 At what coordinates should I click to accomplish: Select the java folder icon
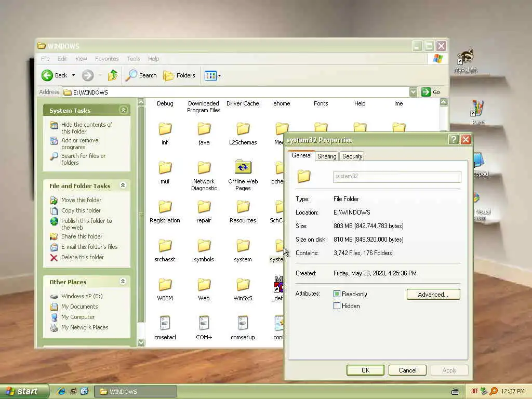(204, 129)
